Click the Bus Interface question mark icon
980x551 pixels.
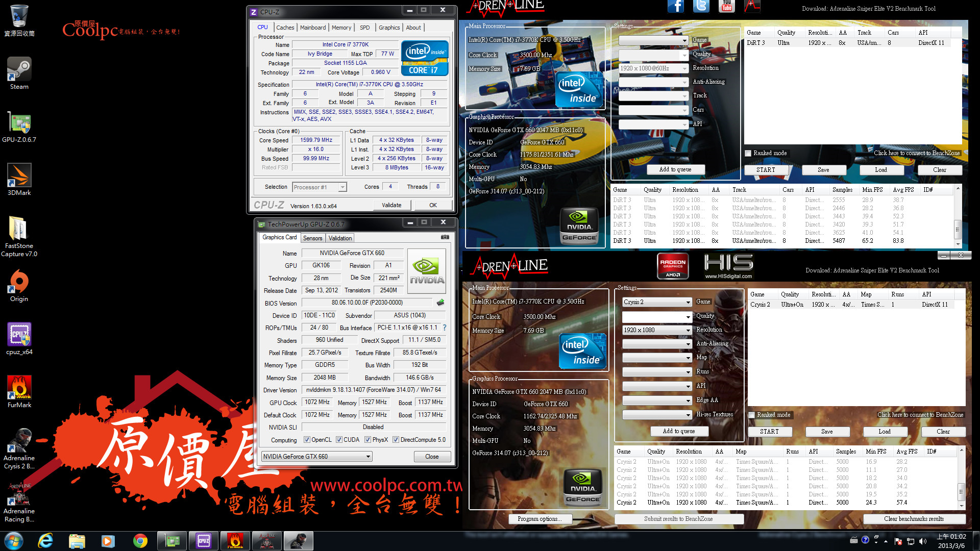[x=445, y=328]
